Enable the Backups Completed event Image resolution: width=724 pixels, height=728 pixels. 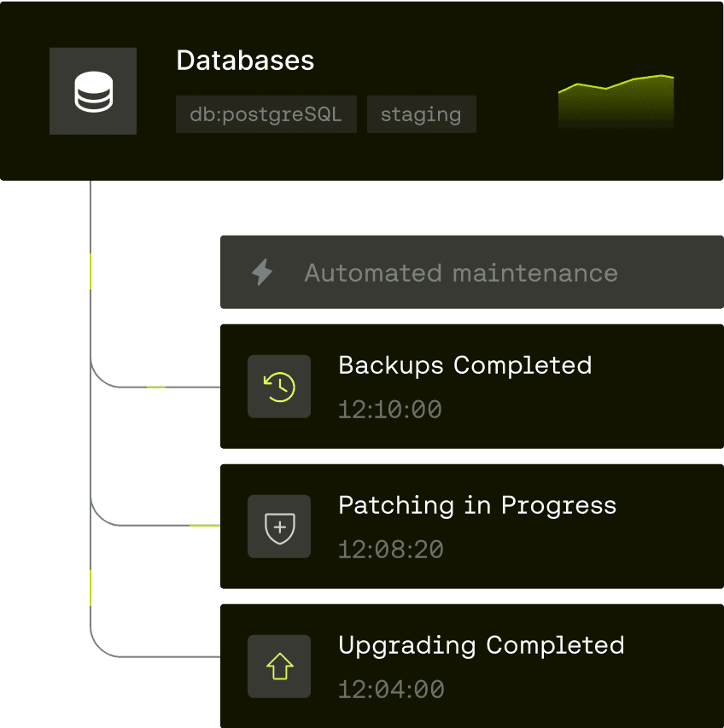(x=470, y=386)
